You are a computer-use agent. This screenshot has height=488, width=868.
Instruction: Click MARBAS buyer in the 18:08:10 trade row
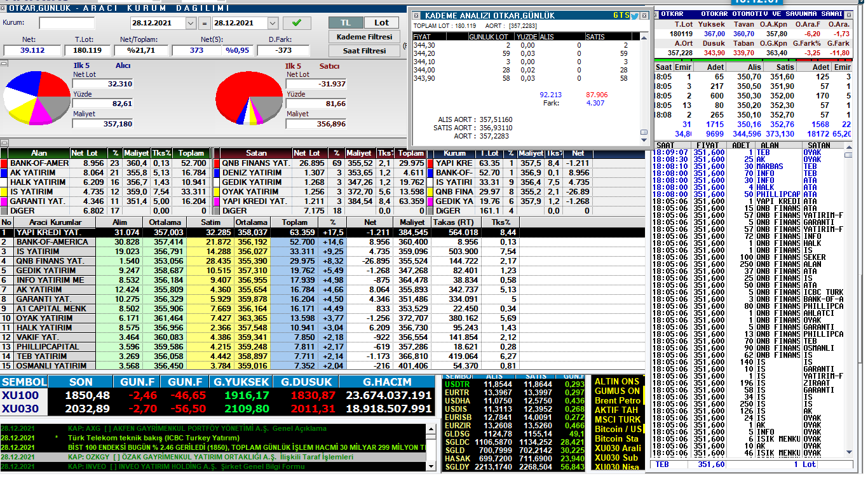[x=769, y=166]
